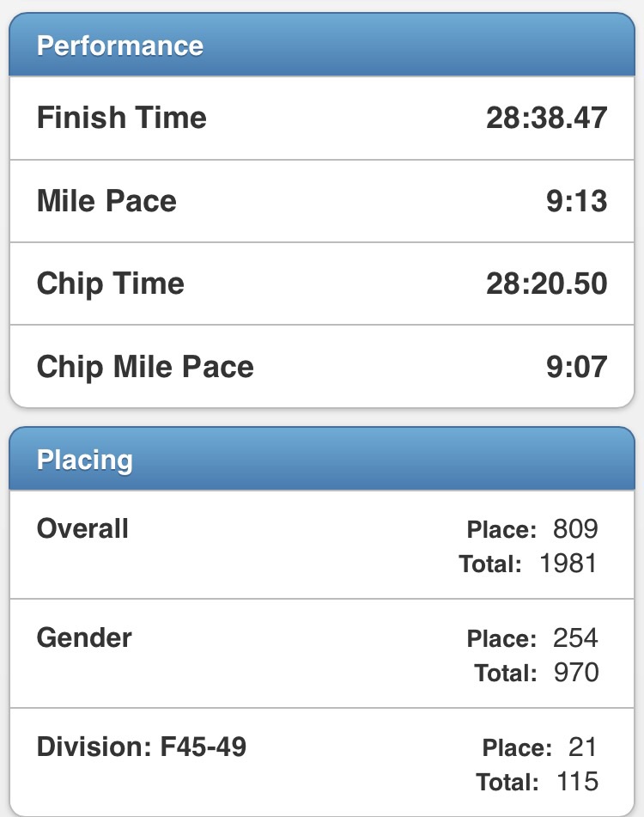
Task: Click the overall total 1981
Action: pyautogui.click(x=568, y=564)
